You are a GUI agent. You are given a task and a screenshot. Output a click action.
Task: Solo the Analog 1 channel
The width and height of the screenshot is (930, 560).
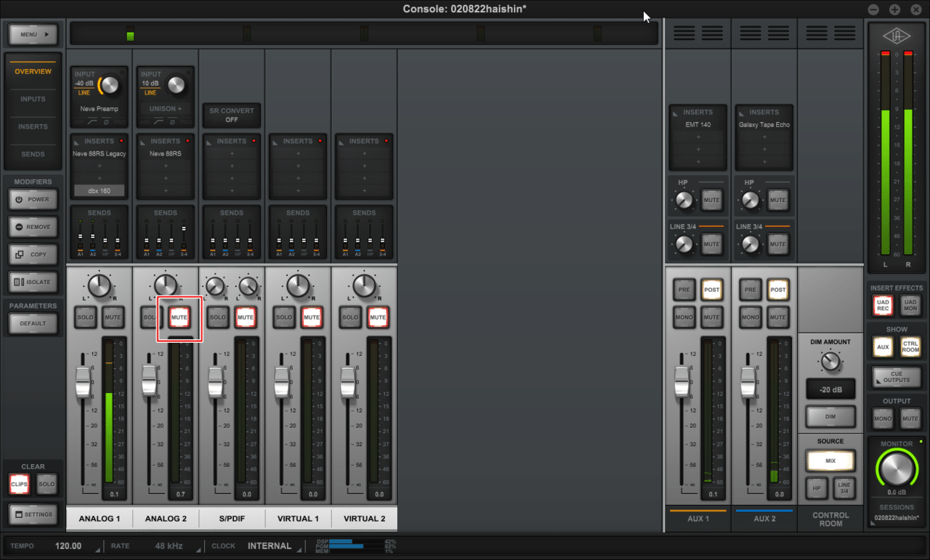[86, 317]
